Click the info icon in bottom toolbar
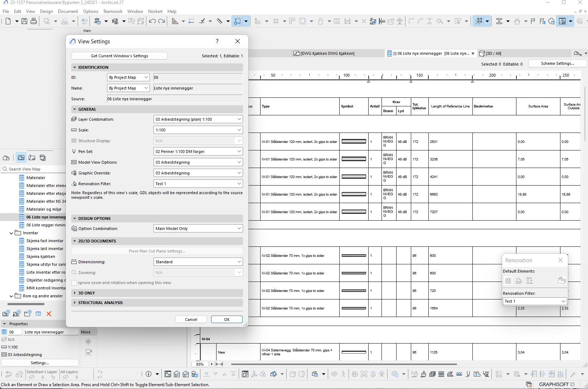 pos(149,374)
